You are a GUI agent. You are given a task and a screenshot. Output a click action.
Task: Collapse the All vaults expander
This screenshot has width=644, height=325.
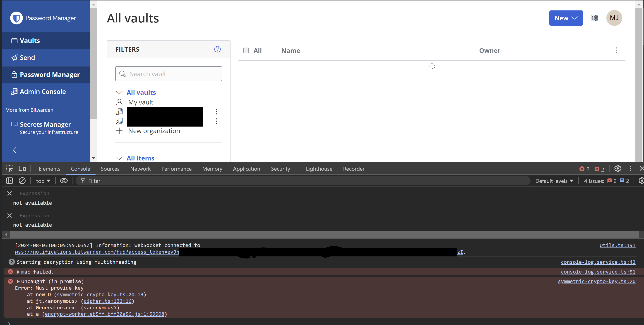[120, 92]
